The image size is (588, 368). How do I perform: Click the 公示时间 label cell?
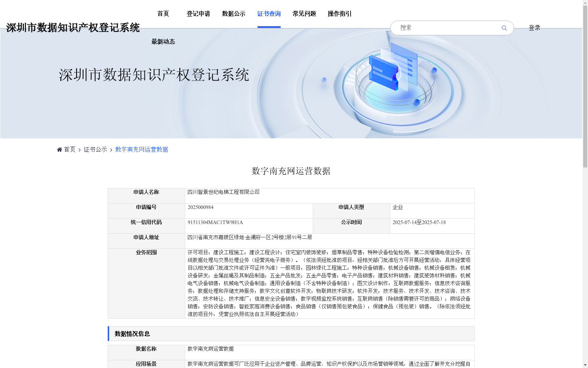click(351, 226)
